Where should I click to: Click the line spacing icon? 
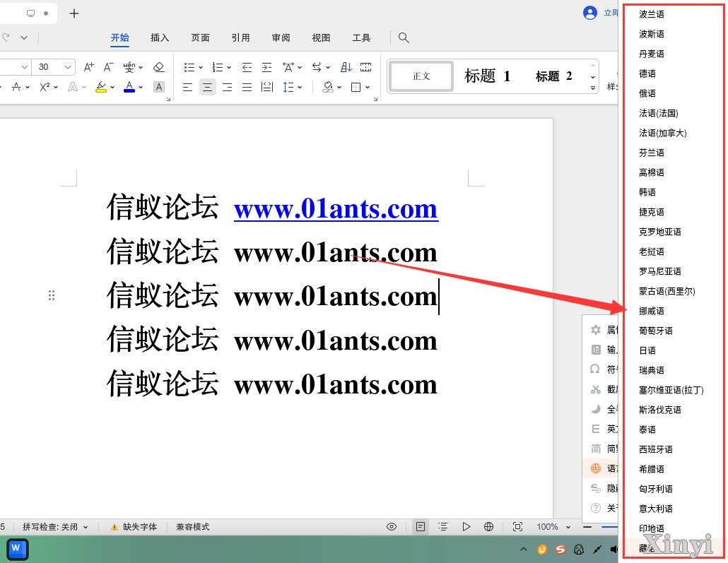point(288,87)
